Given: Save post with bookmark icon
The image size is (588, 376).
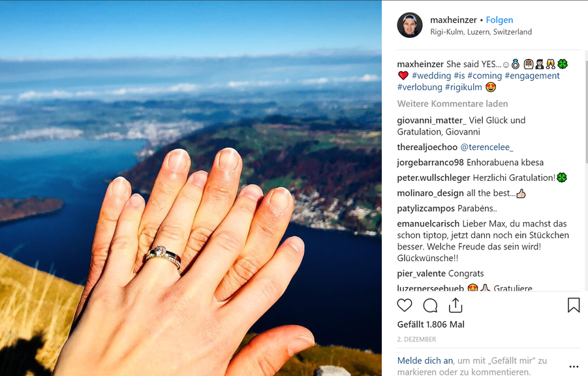Looking at the screenshot, I should [x=574, y=305].
